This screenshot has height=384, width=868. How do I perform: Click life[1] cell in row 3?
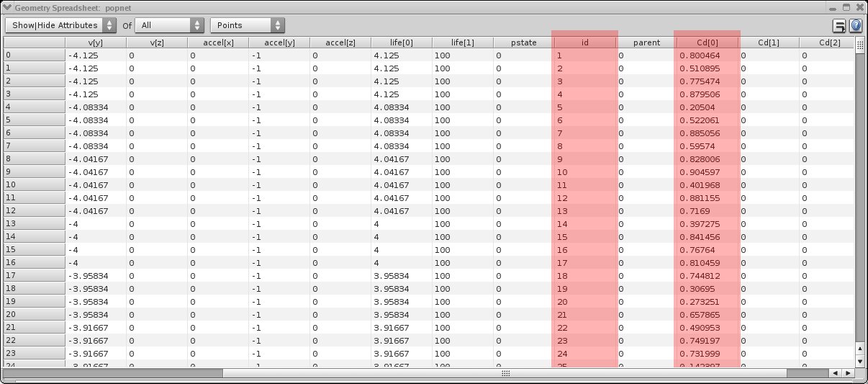463,94
